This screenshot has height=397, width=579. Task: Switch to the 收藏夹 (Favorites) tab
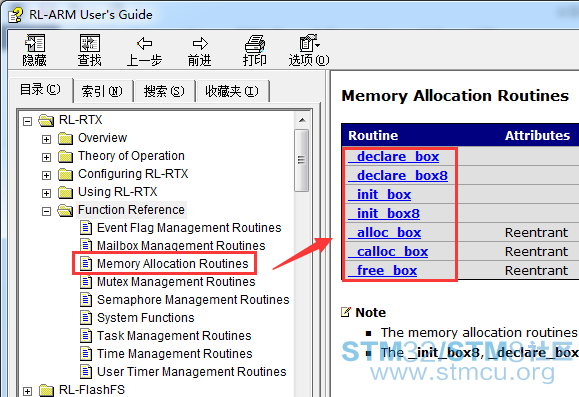click(232, 91)
